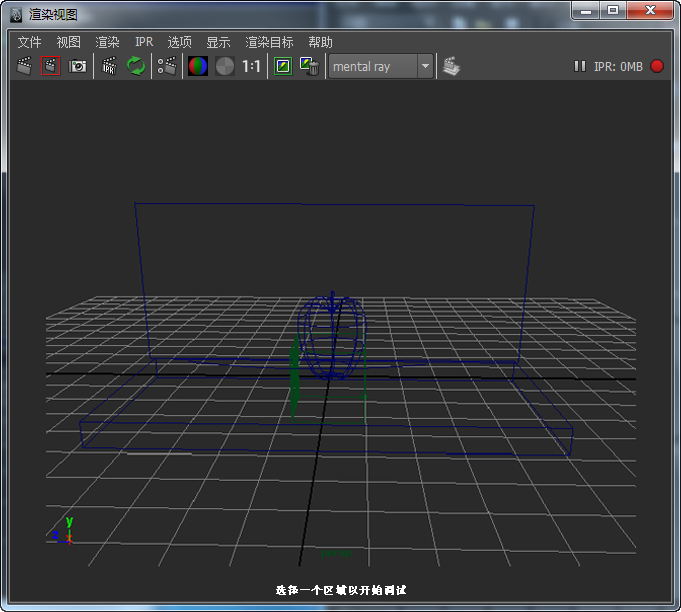Expand the 显示 menu

(218, 42)
